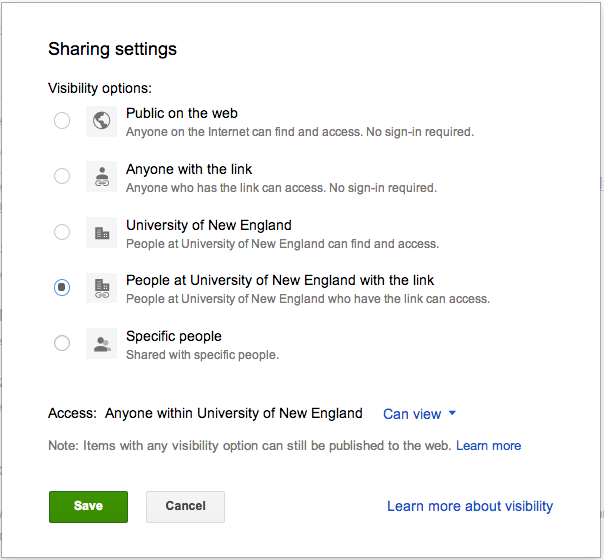The width and height of the screenshot is (604, 560).
Task: Click the person-with-link icon for Anyone with the link
Action: point(101,176)
